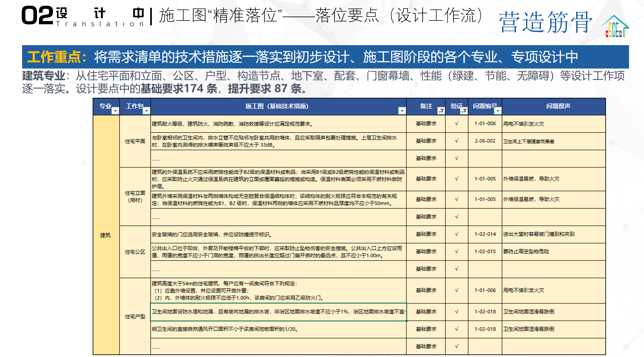Click 用电不慎引发火灾 in the 建筑耐火等级 row
644x357 pixels.
coord(554,124)
